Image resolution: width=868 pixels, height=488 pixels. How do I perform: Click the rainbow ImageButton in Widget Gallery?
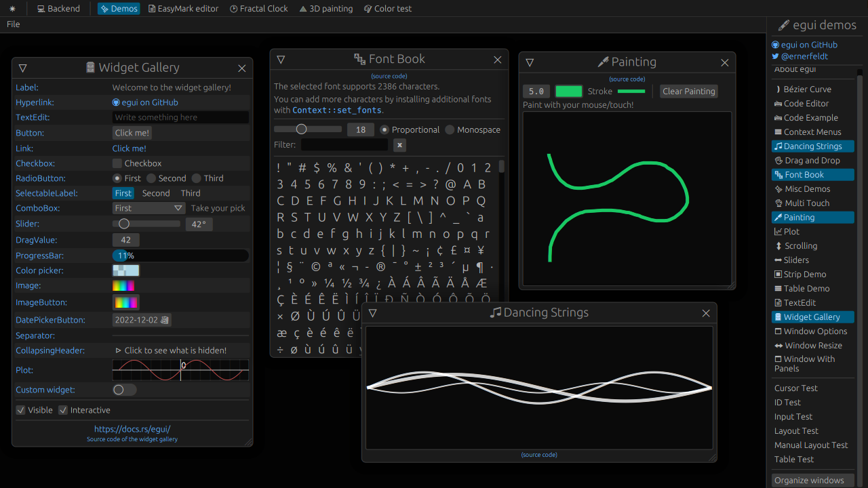click(x=125, y=302)
